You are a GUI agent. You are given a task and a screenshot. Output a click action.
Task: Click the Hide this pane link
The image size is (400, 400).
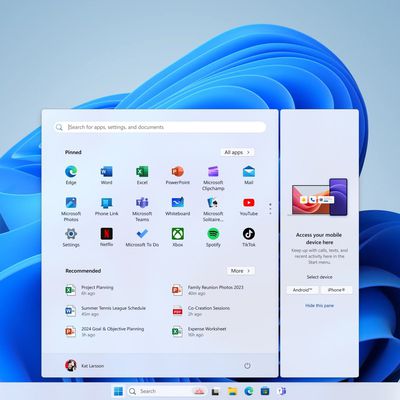[319, 305]
